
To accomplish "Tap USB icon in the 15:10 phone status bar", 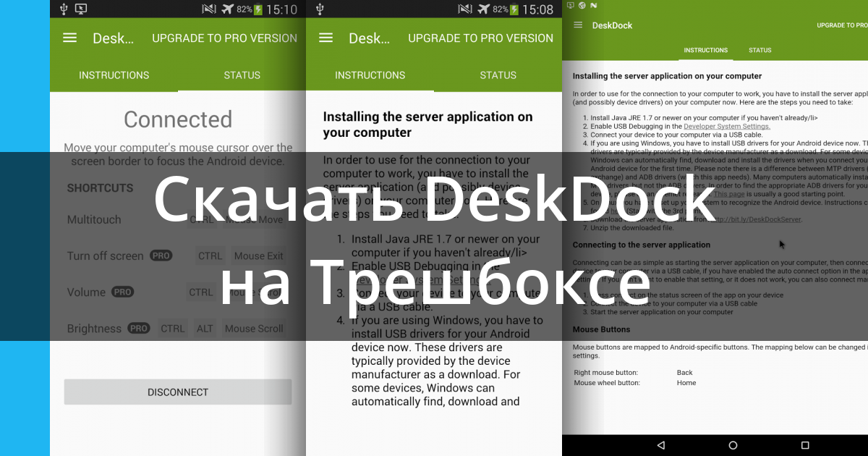I will click(x=63, y=9).
